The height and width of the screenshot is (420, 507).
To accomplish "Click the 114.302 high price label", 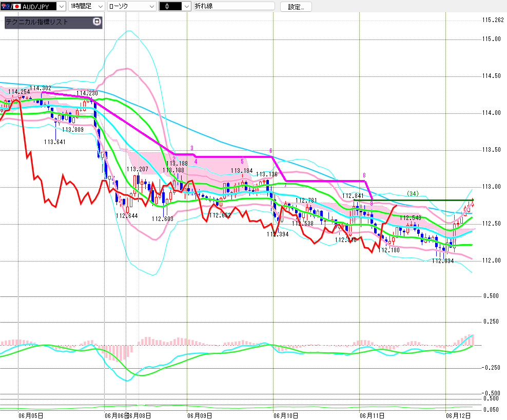I will [41, 88].
